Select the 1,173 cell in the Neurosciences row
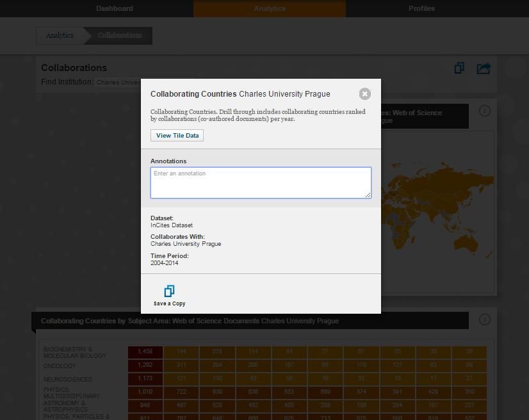Screen dimensions: 529x420 (145, 378)
